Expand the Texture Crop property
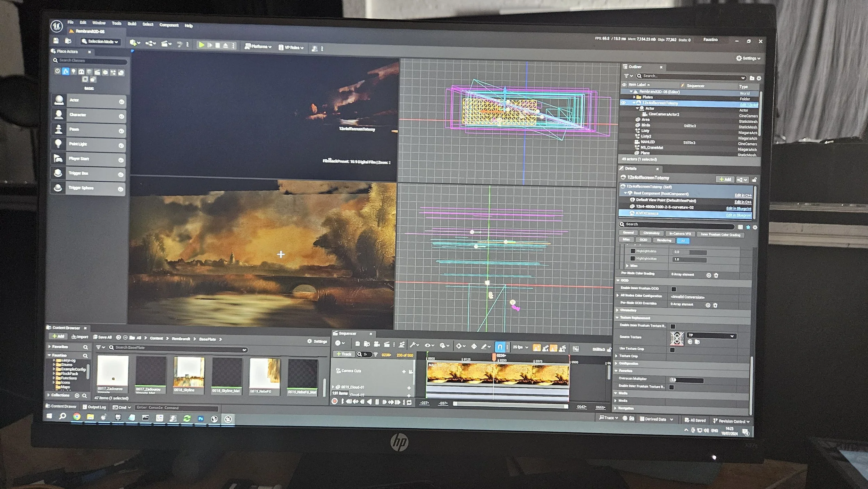The width and height of the screenshot is (868, 489). coord(616,356)
